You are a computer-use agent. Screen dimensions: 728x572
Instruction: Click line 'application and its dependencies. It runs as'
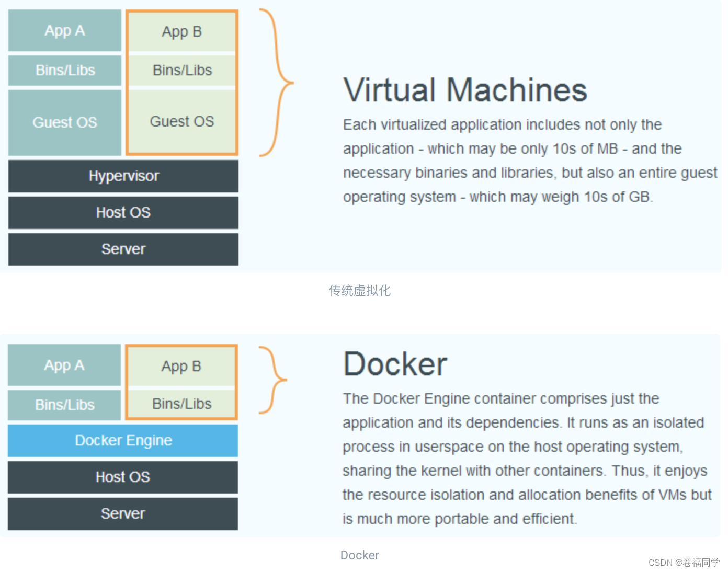tap(524, 423)
